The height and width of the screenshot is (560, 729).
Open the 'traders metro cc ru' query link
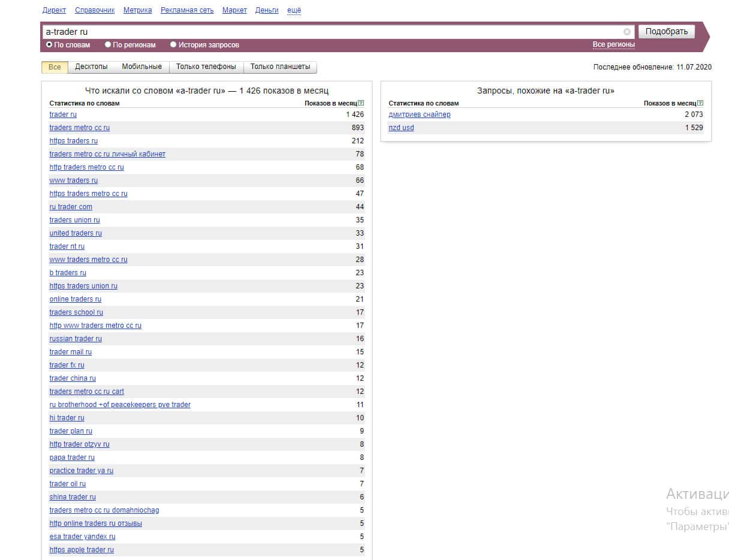click(x=80, y=128)
